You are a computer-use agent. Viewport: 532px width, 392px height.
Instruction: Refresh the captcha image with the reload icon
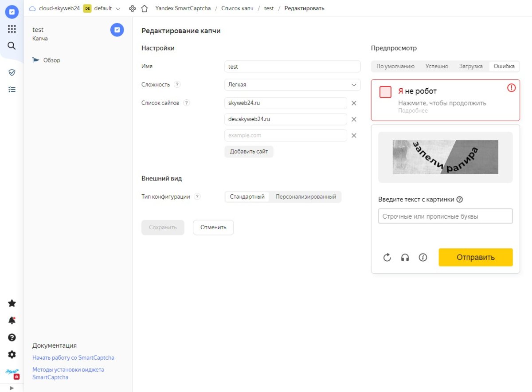tap(387, 257)
